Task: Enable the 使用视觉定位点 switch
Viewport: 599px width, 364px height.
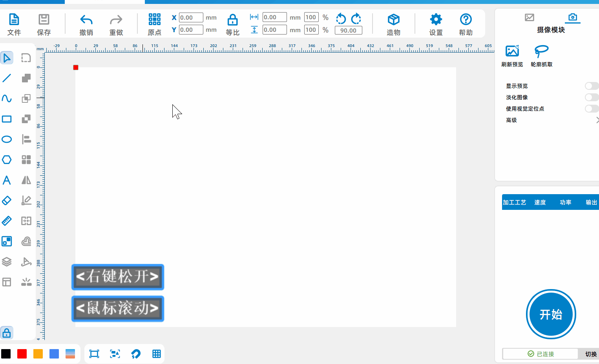Action: [x=592, y=109]
